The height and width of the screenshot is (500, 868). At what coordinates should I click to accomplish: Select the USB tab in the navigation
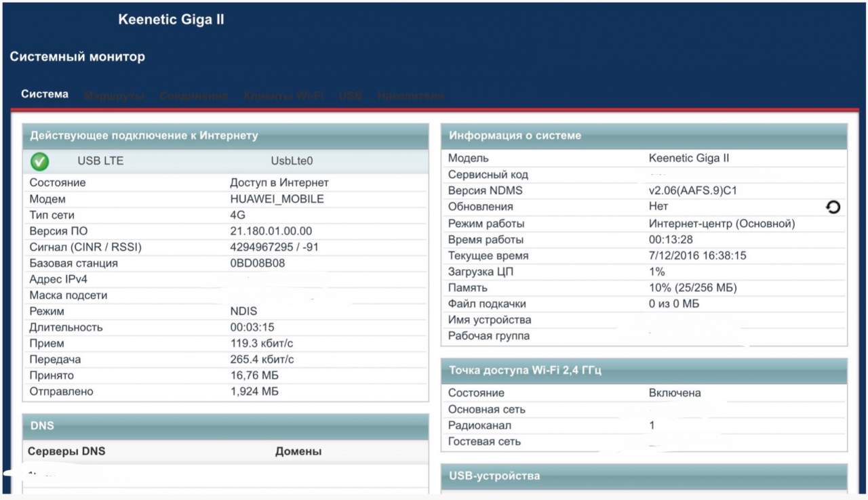point(351,96)
